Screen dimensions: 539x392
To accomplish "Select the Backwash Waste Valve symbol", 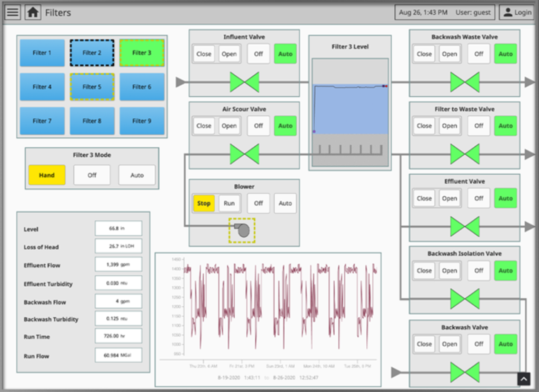I will pyautogui.click(x=465, y=82).
